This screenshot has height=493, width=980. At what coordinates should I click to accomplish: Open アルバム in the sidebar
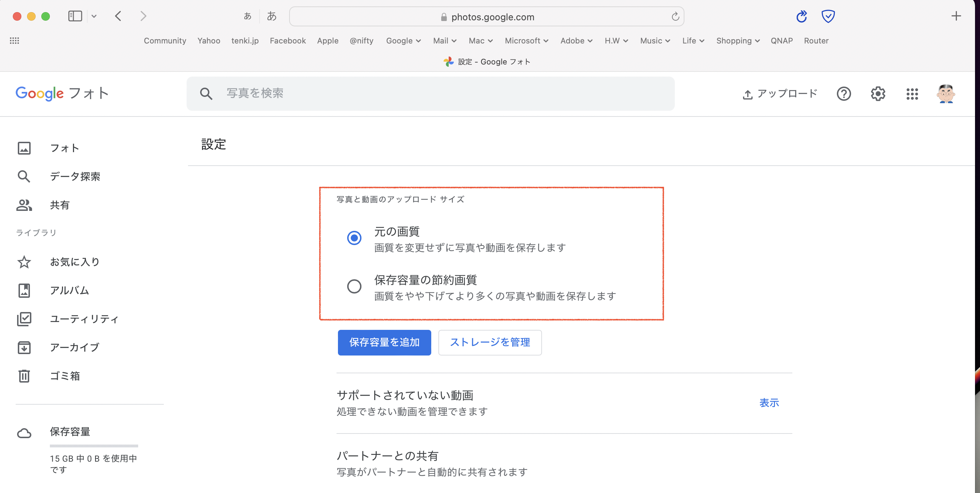click(x=69, y=290)
